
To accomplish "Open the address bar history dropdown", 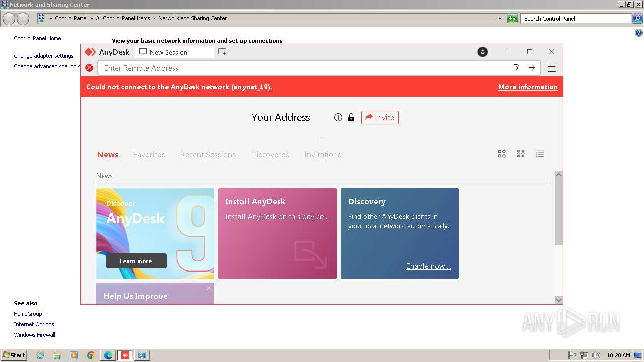I will pos(500,19).
